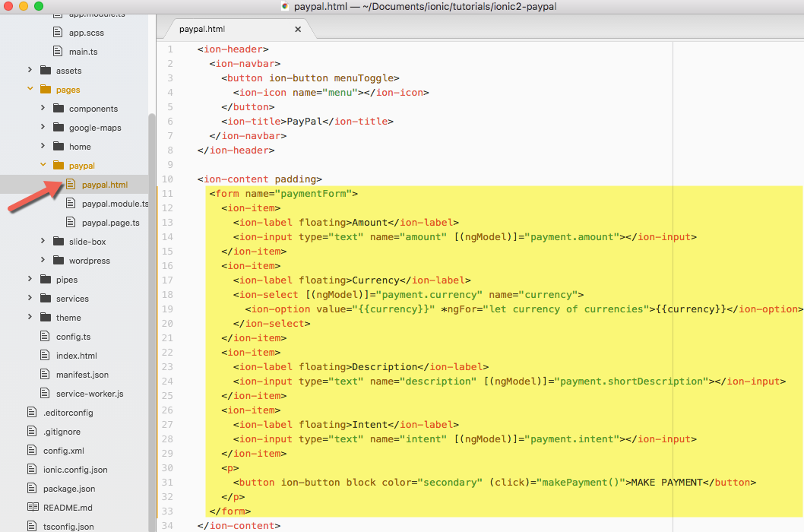Expand the services folder chevron
Viewport: 804px width, 532px height.
tap(30, 298)
